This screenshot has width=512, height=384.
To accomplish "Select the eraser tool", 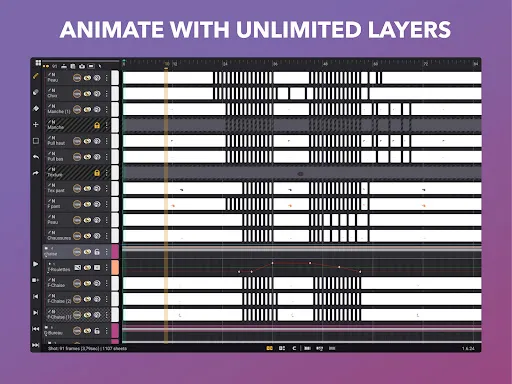I will click(x=36, y=92).
